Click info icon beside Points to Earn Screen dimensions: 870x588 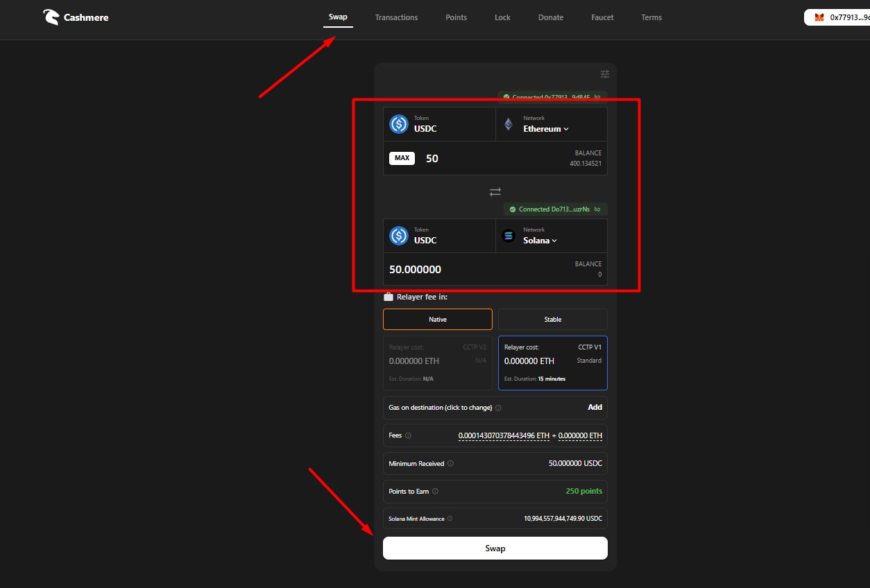point(435,492)
